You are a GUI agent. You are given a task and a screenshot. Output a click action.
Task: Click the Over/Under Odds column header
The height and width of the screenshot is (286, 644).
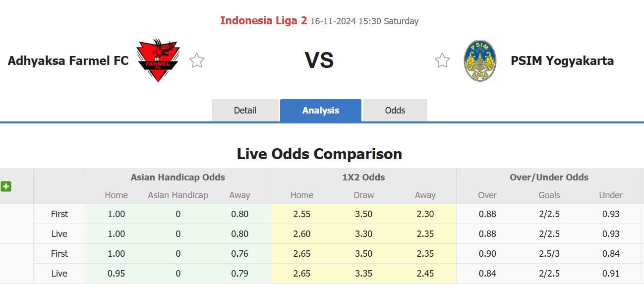[x=549, y=177]
